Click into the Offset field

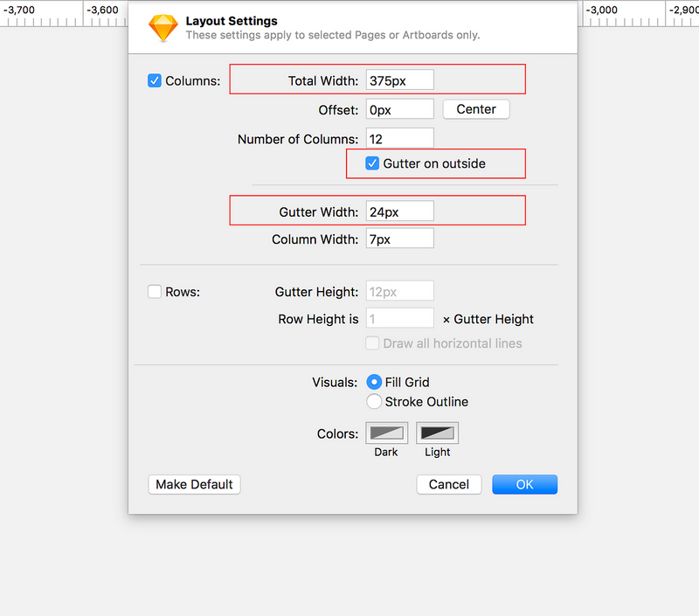click(400, 109)
